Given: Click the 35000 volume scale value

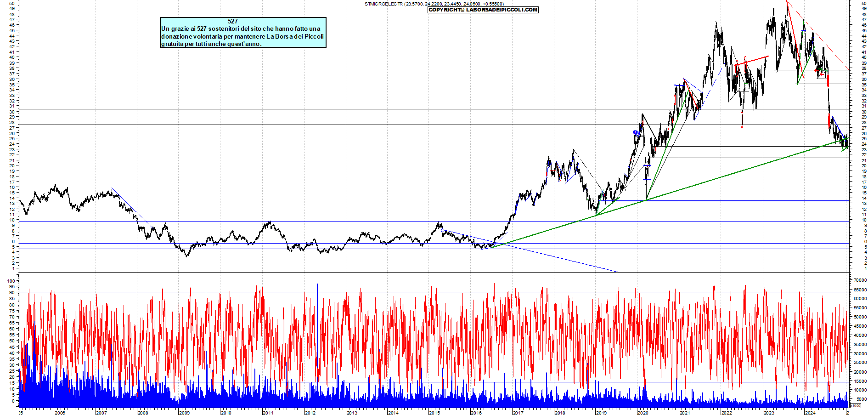Looking at the screenshot, I should pos(860,344).
